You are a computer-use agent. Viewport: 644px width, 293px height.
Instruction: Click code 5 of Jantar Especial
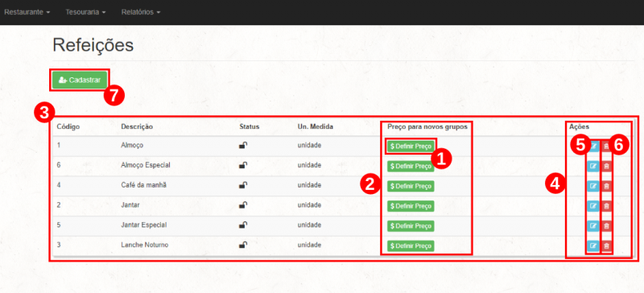tap(59, 225)
